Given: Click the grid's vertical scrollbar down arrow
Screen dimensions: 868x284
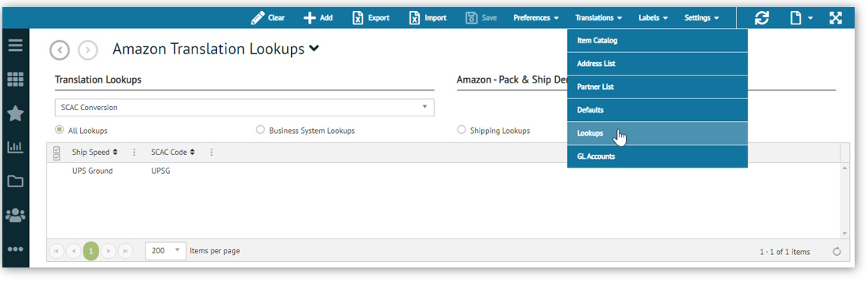Looking at the screenshot, I should [x=844, y=234].
